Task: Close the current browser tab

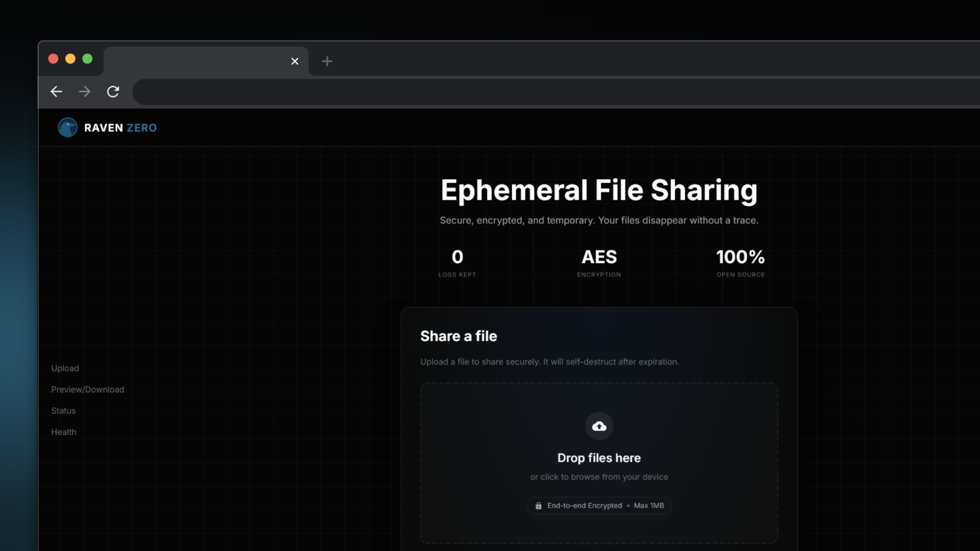Action: point(295,61)
